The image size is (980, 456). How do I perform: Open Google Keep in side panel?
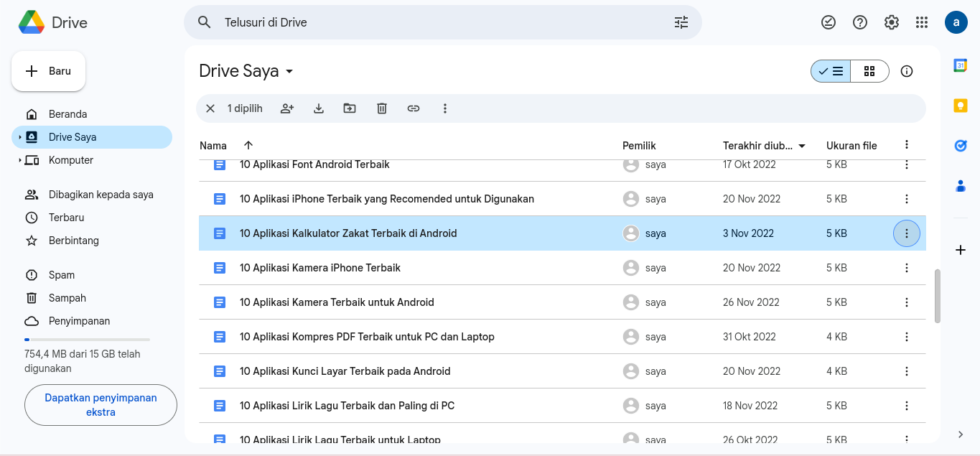tap(960, 106)
